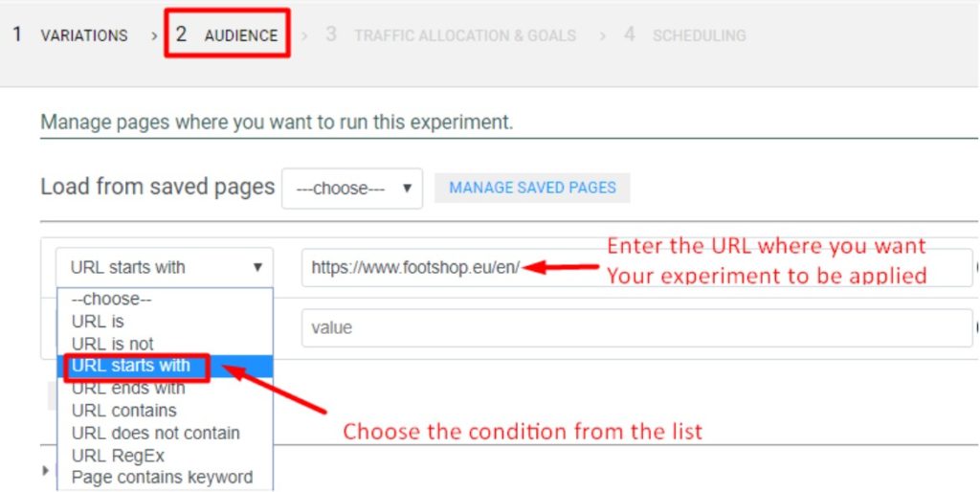Collapse the URL starts with dropdown
Screen dimensions: 980x492
pos(165,267)
